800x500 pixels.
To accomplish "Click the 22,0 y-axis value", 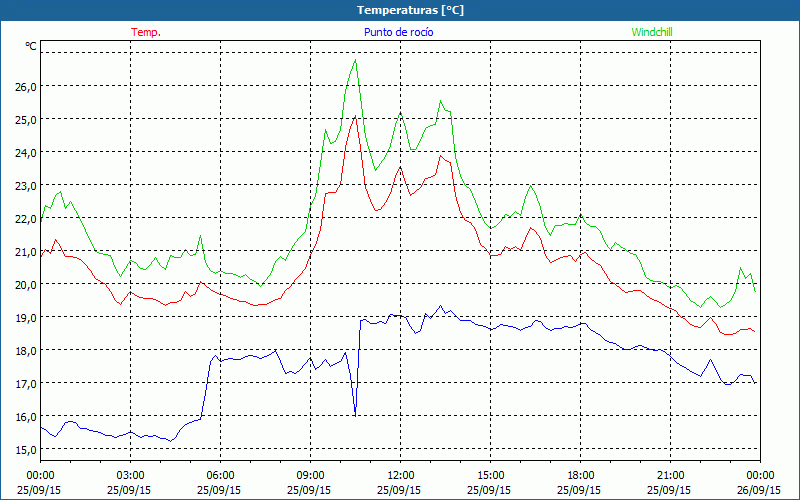I will [x=26, y=218].
